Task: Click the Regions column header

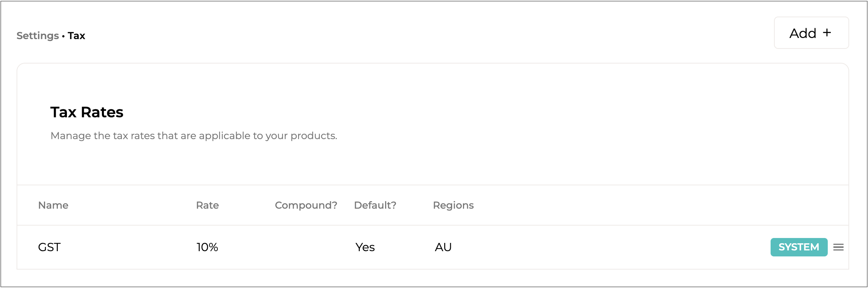Action: [453, 205]
